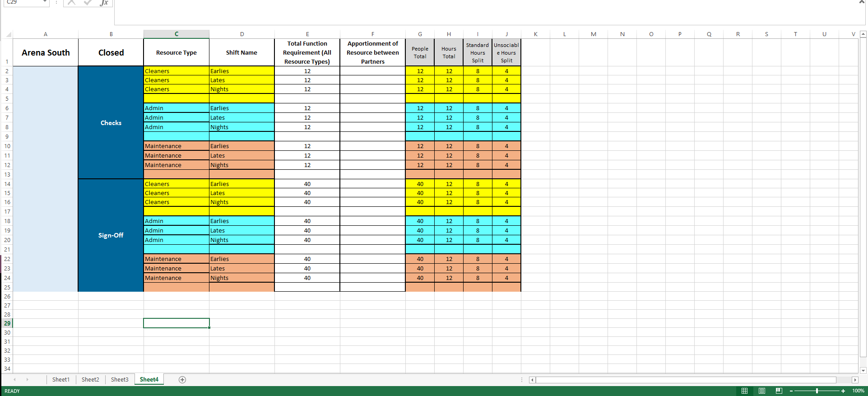The width and height of the screenshot is (868, 396).
Task: Click the Checks merged cell
Action: 111,123
